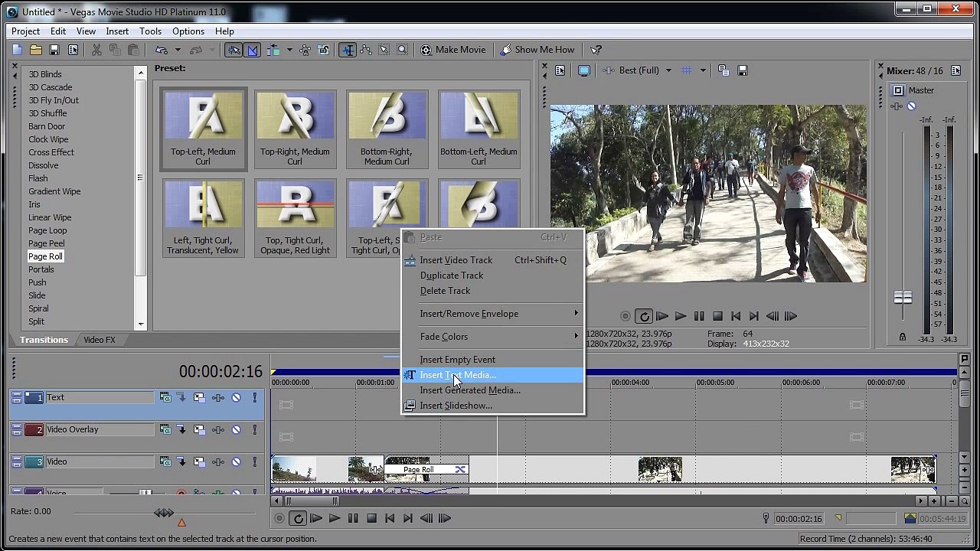Copy snapshot to clipboard icon in preview
This screenshot has height=551, width=980.
point(724,70)
